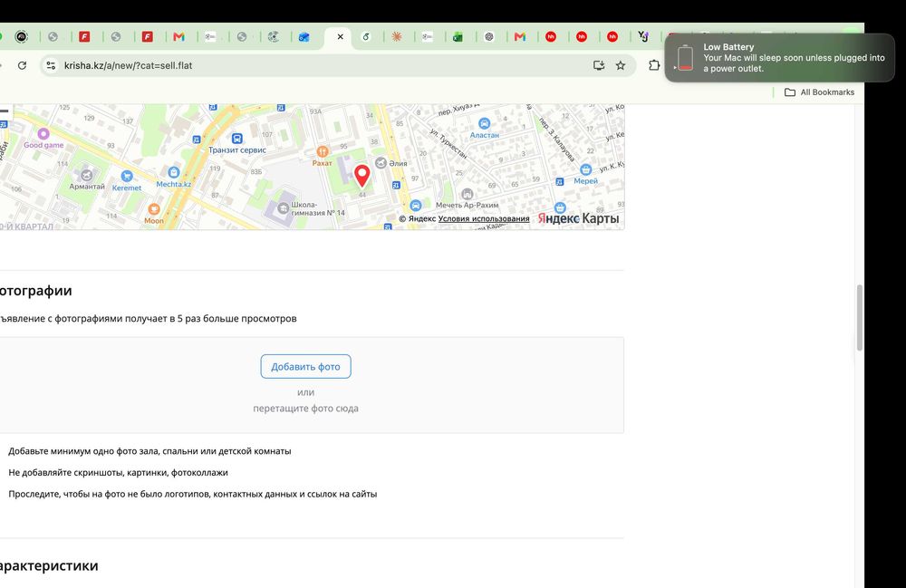Viewport: 906px width, 588px height.
Task: Open site information icon in address bar
Action: [51, 65]
